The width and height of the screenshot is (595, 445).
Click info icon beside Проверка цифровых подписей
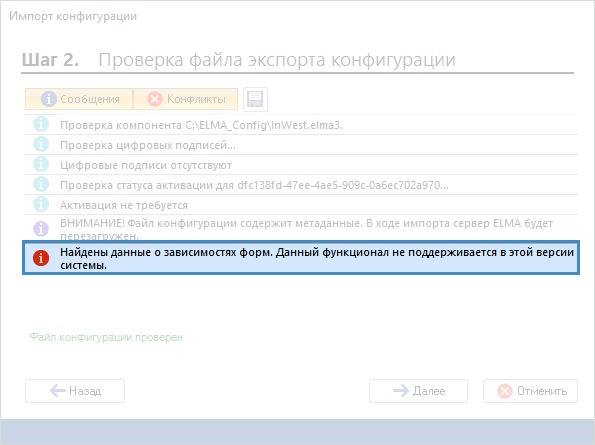coord(41,145)
